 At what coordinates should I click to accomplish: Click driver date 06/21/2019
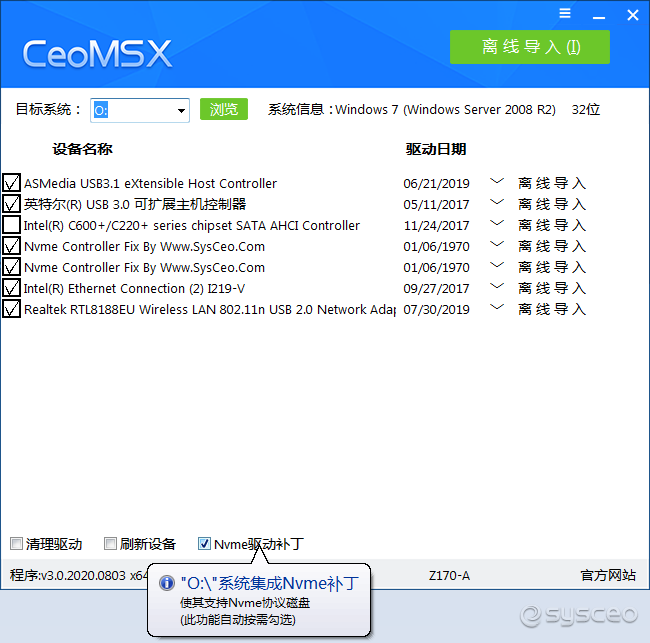[436, 183]
